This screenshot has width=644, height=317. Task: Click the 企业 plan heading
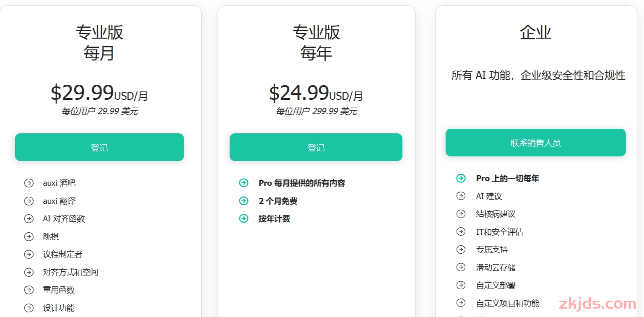[x=535, y=32]
